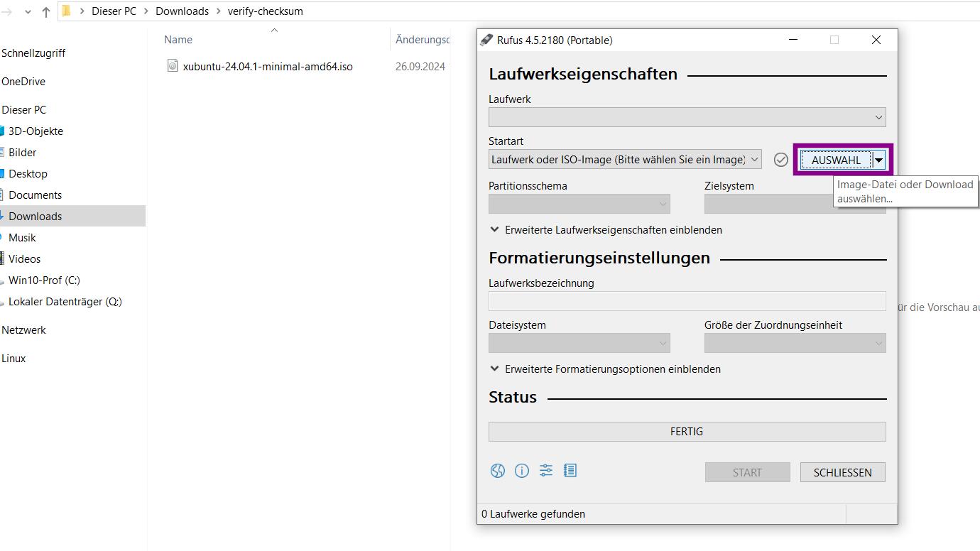Click the Rufus USB icon in title bar
The image size is (980, 551).
(x=486, y=40)
